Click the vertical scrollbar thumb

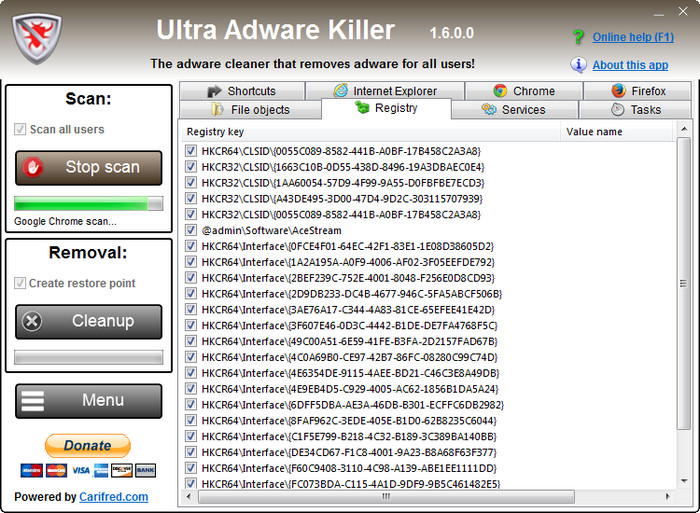coord(683,284)
